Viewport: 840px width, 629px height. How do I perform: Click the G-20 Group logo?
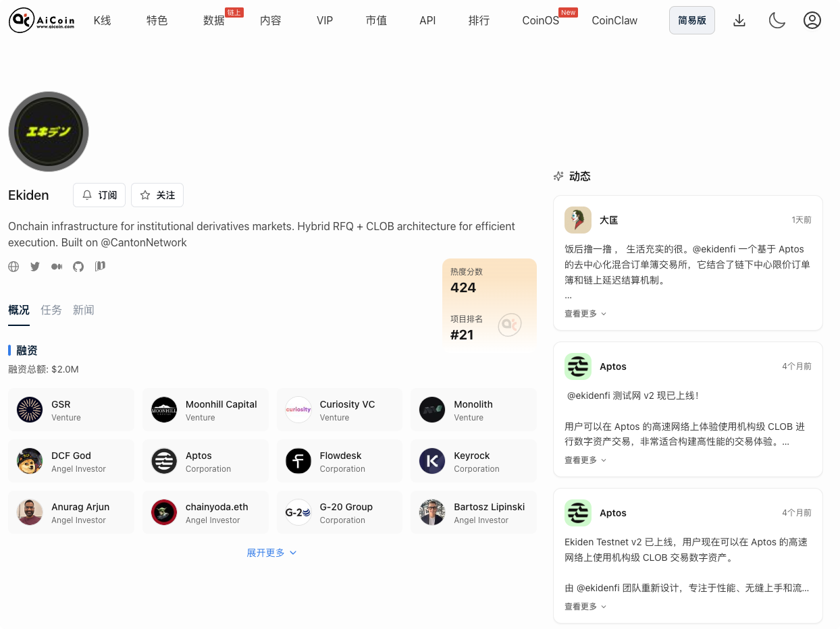298,512
